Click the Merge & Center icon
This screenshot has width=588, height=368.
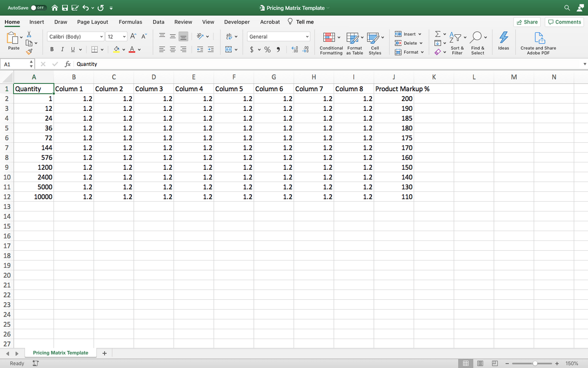click(x=228, y=50)
